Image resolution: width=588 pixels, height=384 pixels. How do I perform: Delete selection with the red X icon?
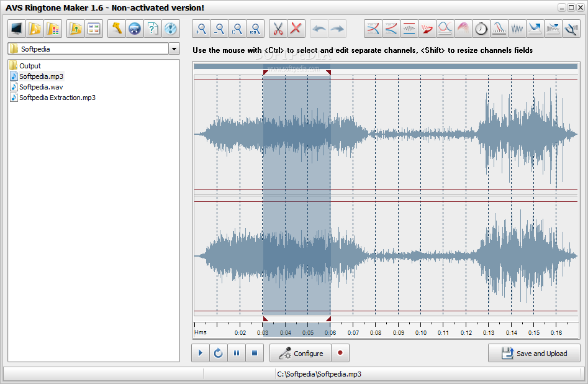pos(296,29)
